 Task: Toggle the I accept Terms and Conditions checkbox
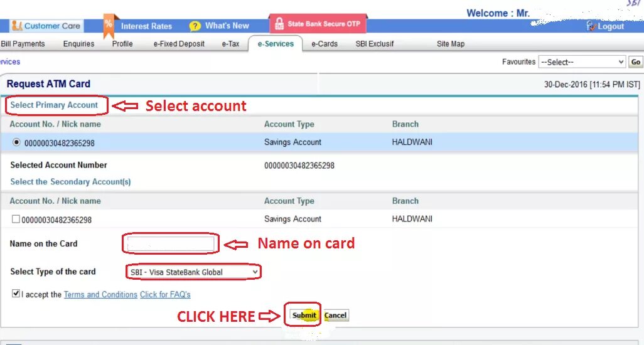16,294
